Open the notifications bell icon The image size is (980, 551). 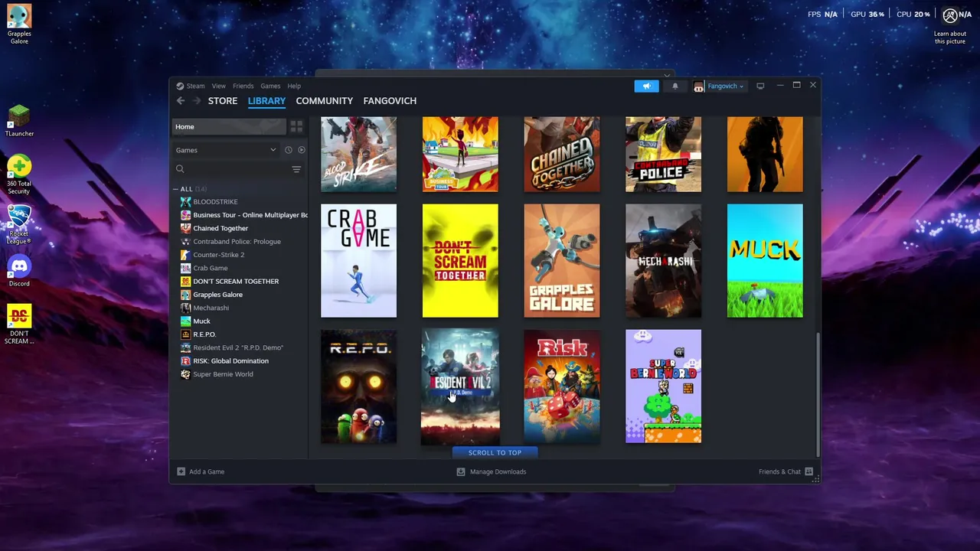pos(675,86)
